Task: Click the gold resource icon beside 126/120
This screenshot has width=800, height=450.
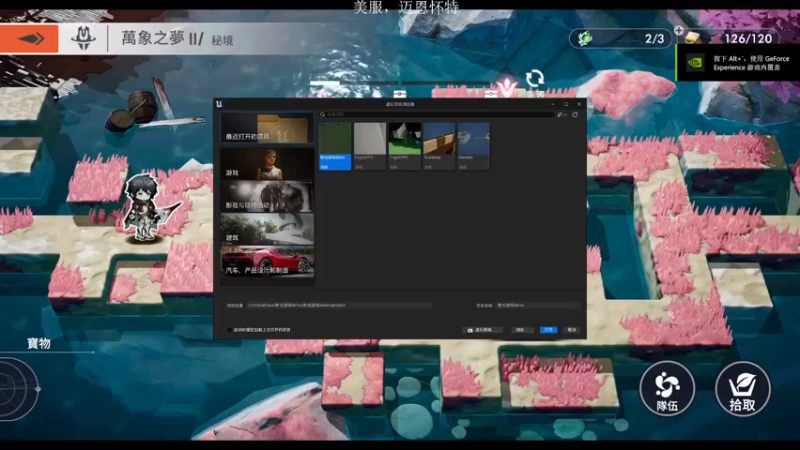Action: [693, 38]
